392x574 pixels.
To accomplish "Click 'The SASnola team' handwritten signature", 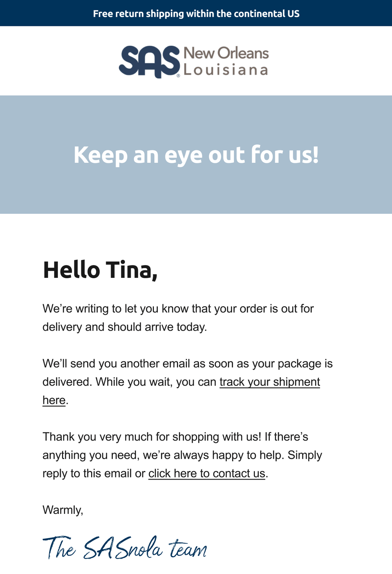I will (125, 548).
